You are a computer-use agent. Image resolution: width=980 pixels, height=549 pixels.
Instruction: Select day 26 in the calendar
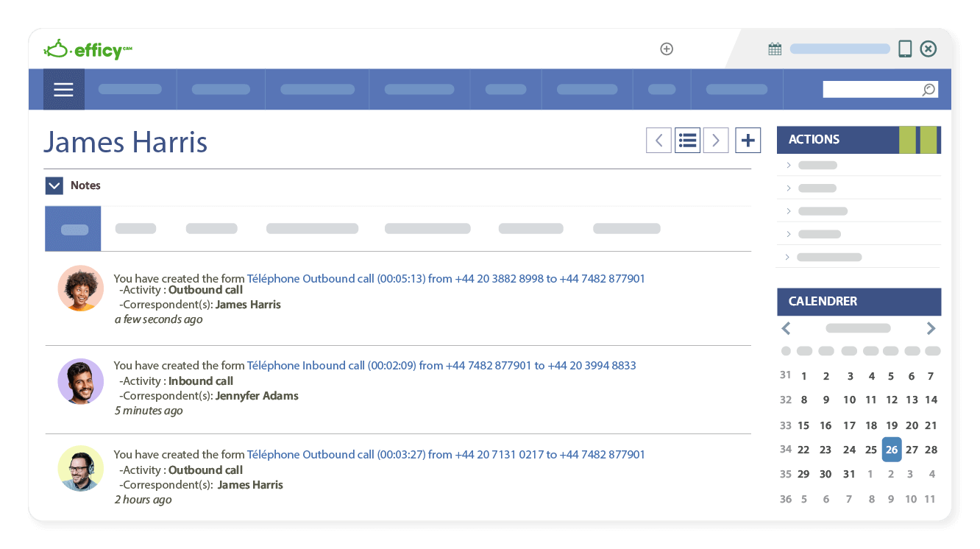891,449
